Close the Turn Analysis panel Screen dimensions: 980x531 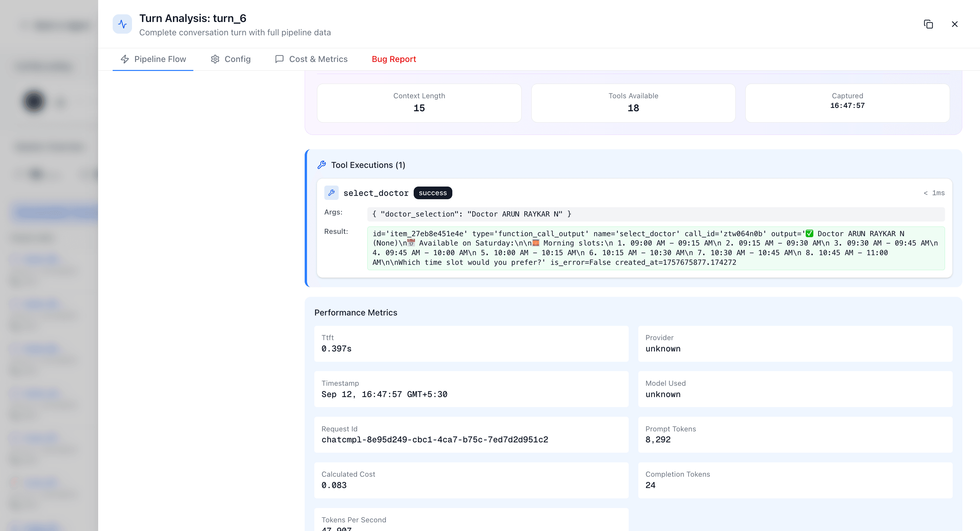955,24
